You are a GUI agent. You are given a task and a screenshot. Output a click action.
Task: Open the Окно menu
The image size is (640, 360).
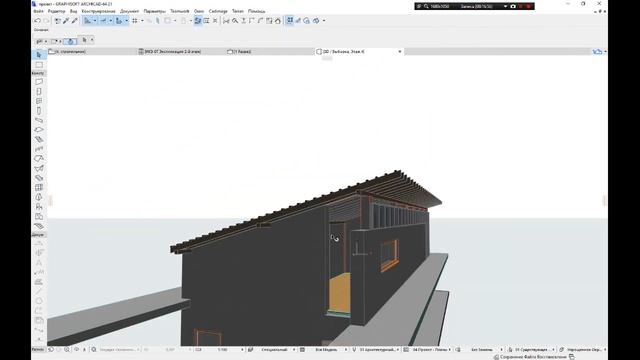(199, 11)
